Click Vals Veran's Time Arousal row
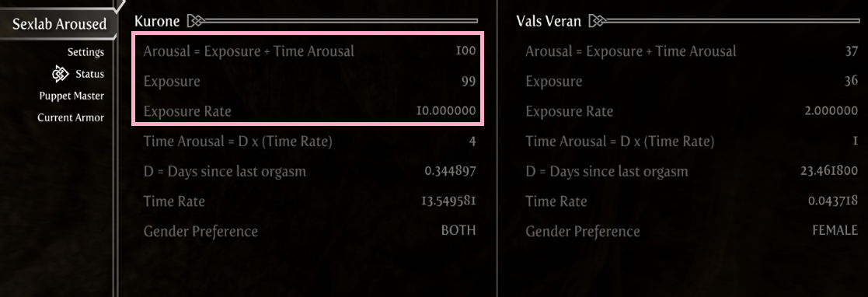The image size is (868, 297). point(692,142)
